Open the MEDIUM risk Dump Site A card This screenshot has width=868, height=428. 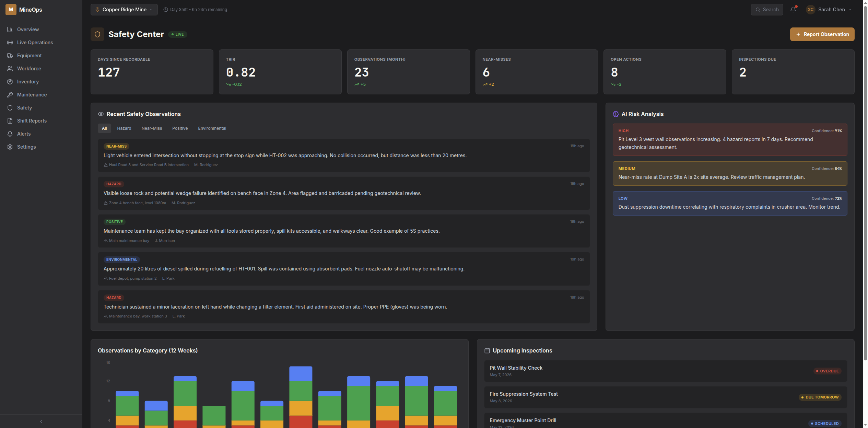coord(730,173)
